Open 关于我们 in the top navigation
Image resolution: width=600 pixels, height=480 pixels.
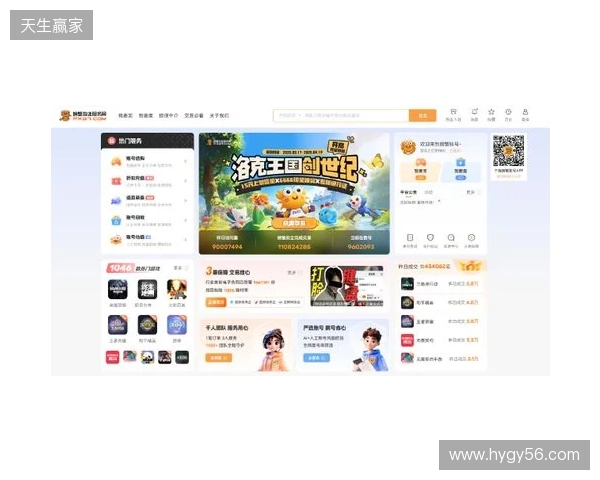click(219, 115)
